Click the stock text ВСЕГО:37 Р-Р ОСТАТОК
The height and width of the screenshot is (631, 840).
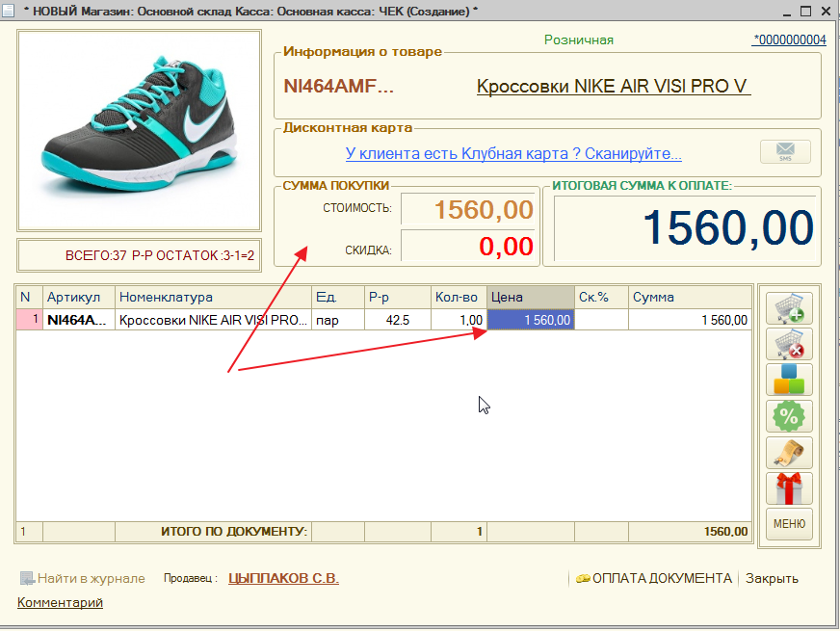tap(160, 256)
